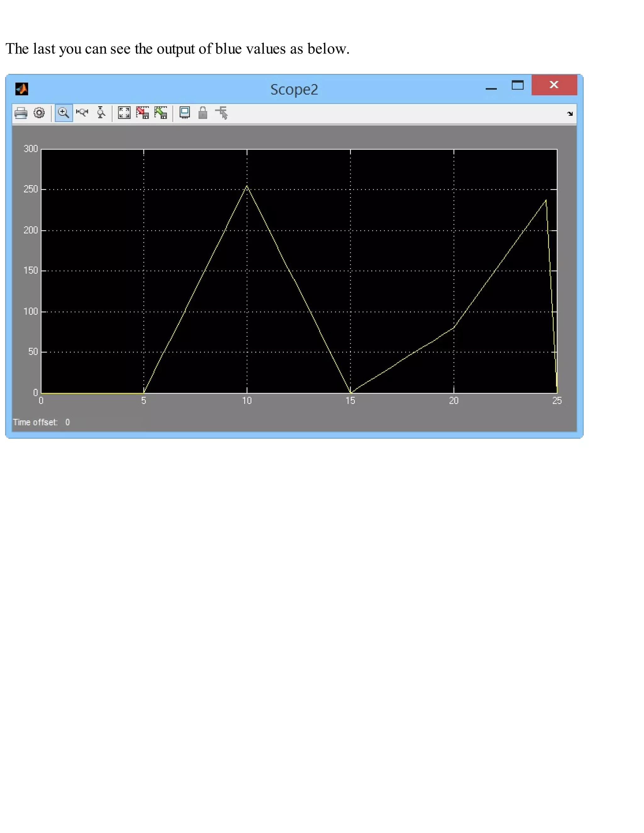Click the 'Time offset: 0' label
The image size is (644, 833).
coord(42,422)
